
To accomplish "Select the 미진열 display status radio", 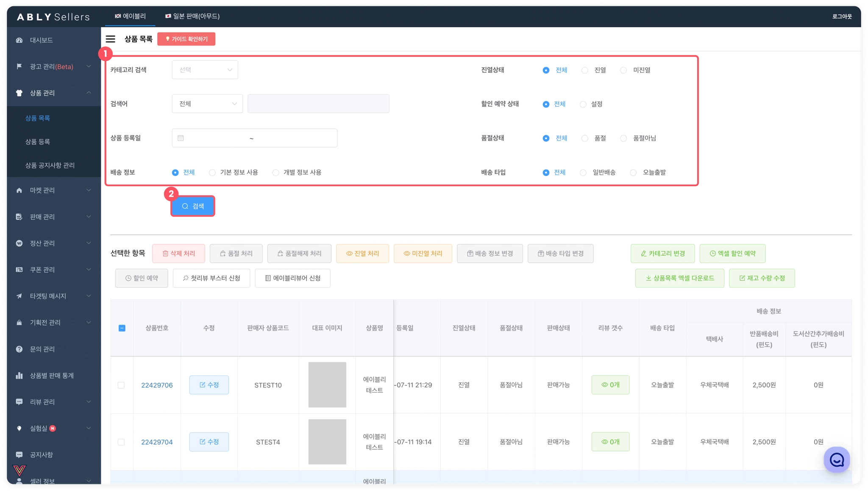I will tap(623, 70).
